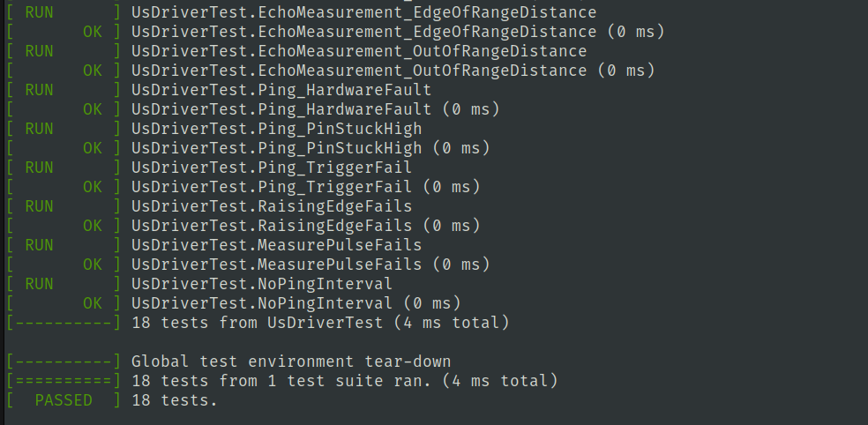Screen dimensions: 868x425
Task: Click the "18 tests from UsDriverTest" summary line
Action: (320, 323)
